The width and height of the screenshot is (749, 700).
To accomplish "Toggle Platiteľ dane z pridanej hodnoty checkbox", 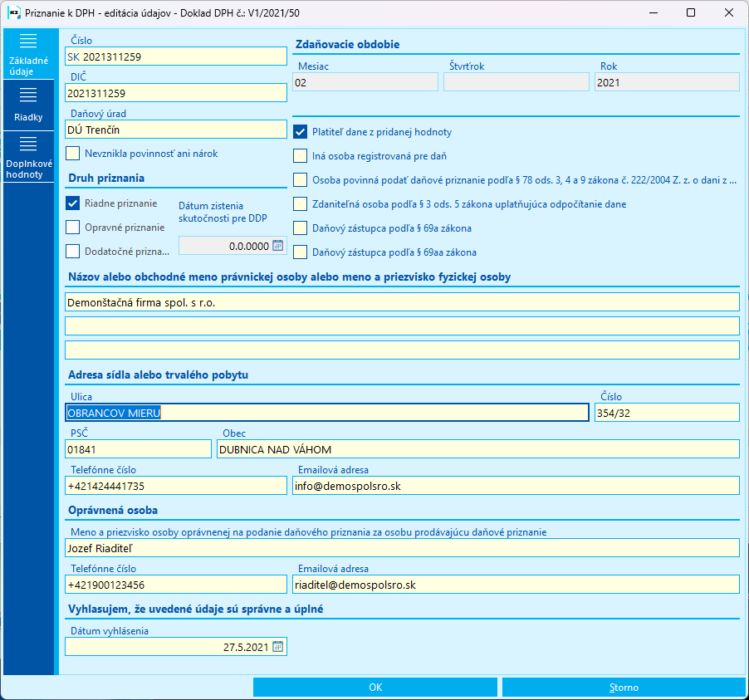I will click(x=300, y=132).
